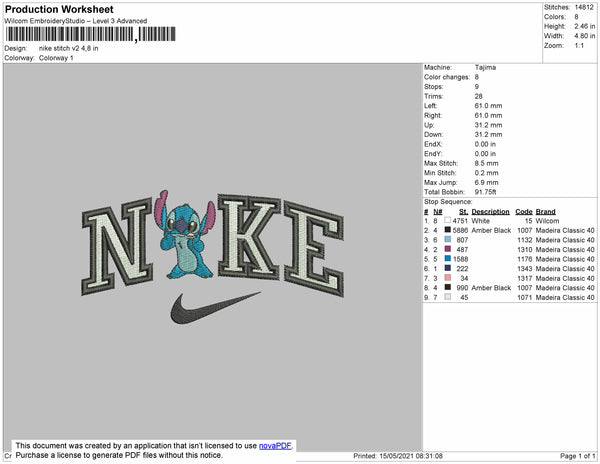Select the blue swatch code 1176
This screenshot has width=600, height=464.
[x=447, y=259]
